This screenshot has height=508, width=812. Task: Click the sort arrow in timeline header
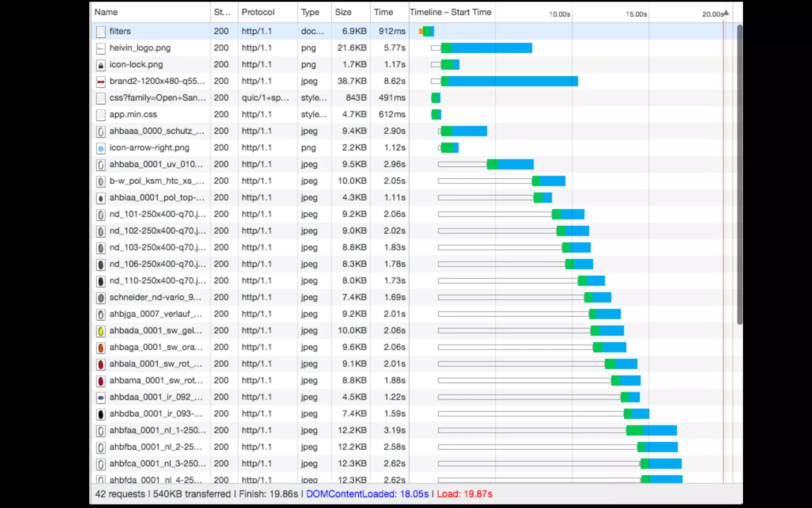click(x=726, y=12)
